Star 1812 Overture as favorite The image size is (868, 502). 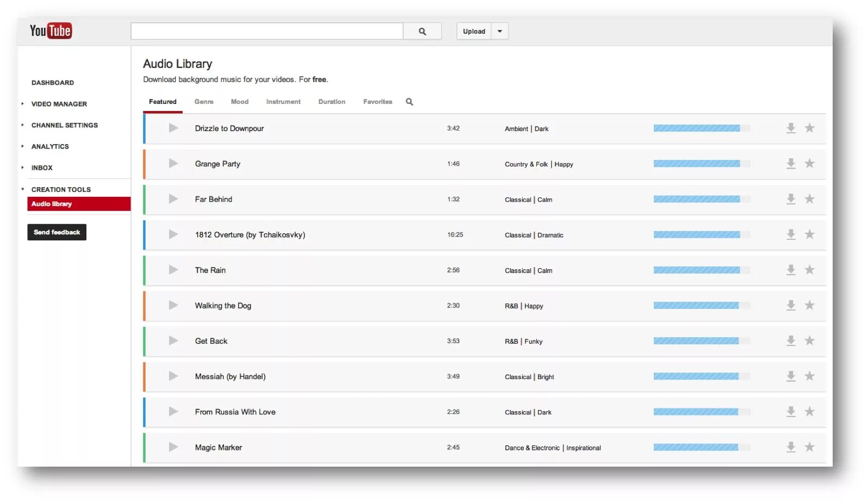coord(809,234)
